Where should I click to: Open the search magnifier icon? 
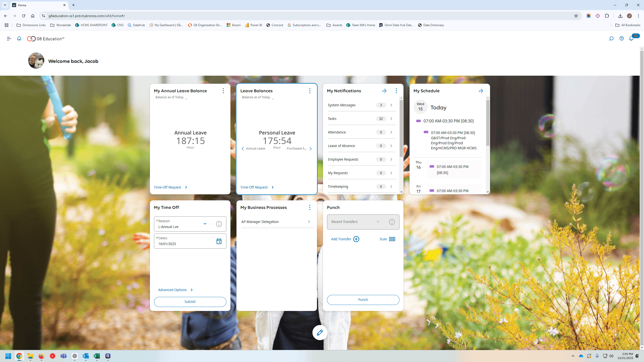(x=611, y=38)
